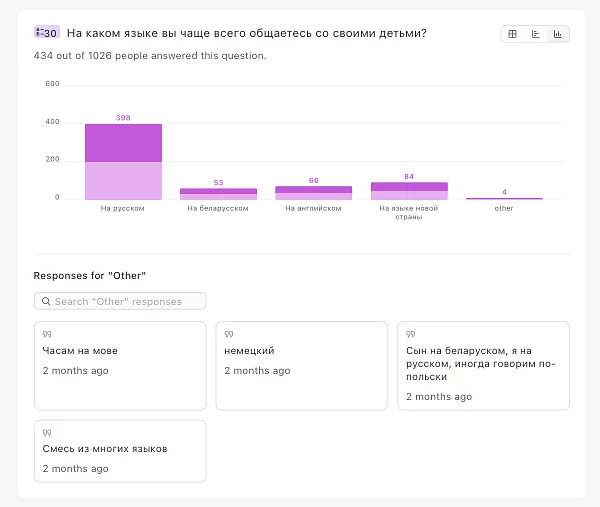
Task: Click the "На беларусском" bar
Action: (218, 193)
